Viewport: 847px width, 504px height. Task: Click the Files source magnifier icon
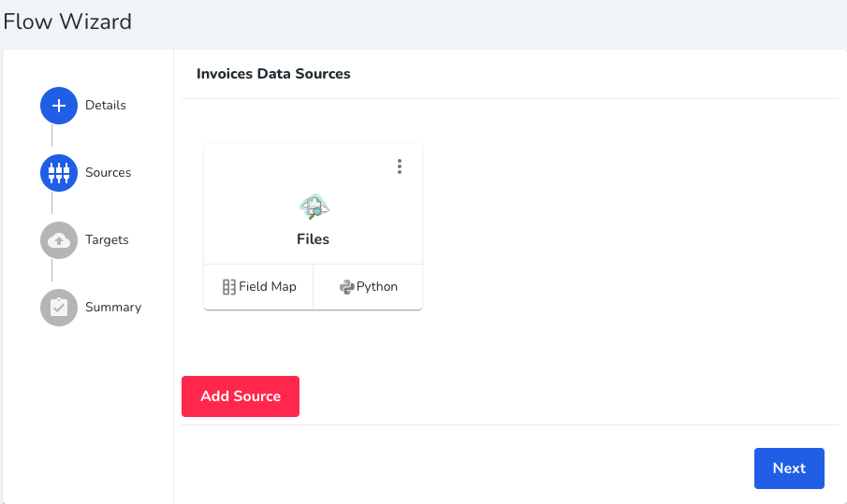(314, 207)
